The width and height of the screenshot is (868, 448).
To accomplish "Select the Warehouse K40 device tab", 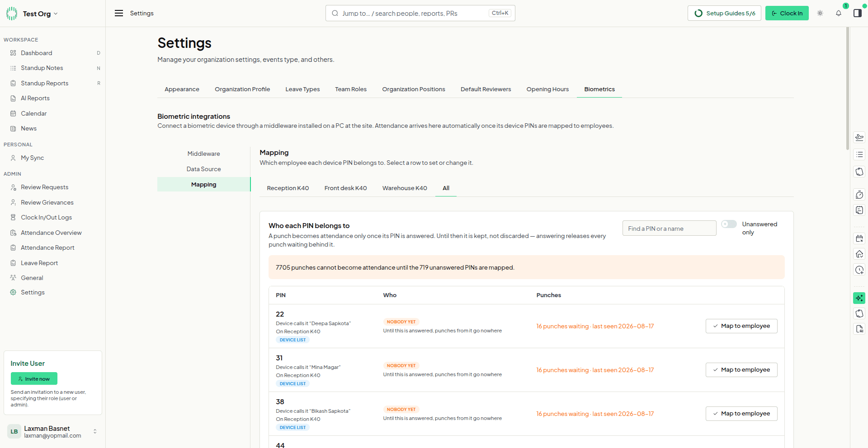I will (405, 188).
